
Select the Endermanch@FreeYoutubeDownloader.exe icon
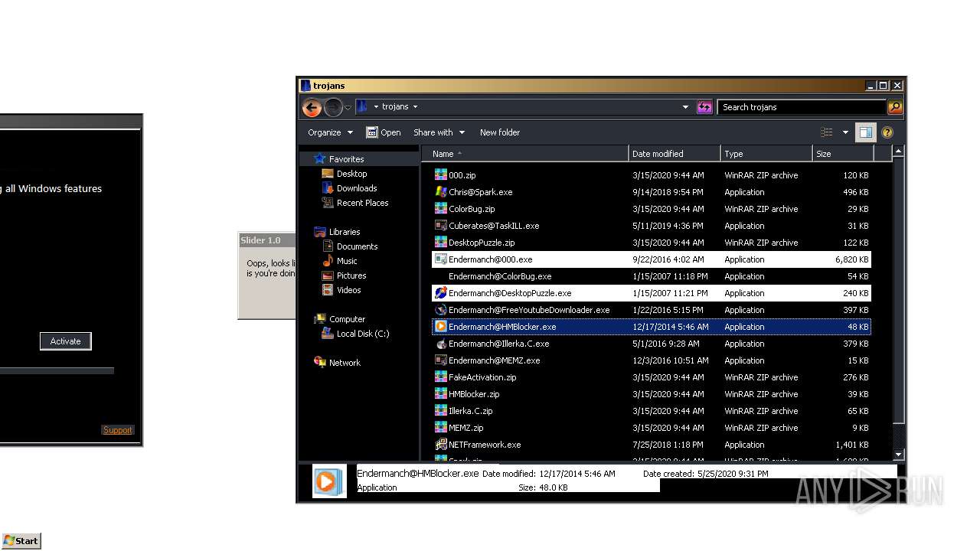pyautogui.click(x=440, y=310)
